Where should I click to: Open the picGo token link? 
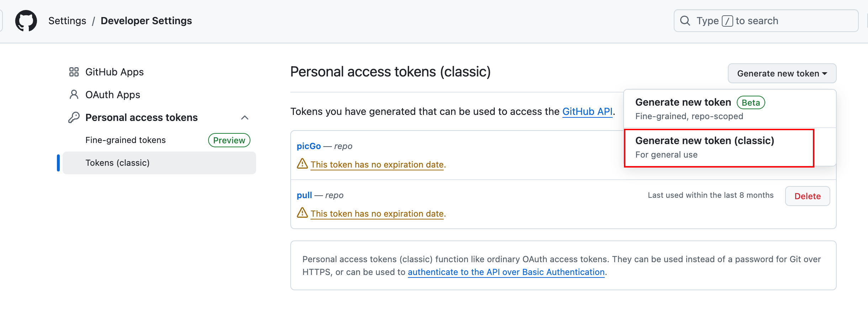309,146
